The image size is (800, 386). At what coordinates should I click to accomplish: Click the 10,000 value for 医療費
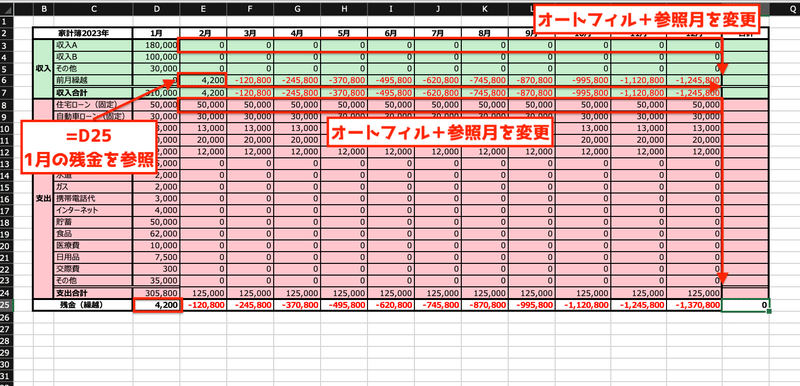156,246
